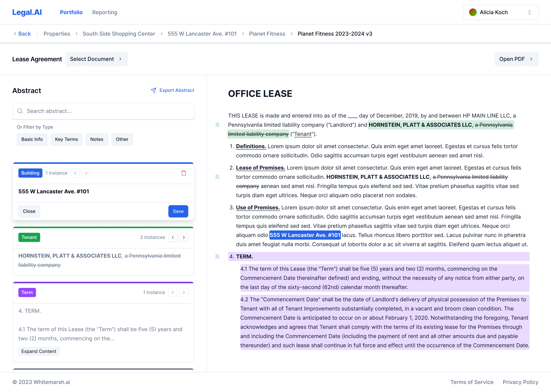The height and width of the screenshot is (392, 551).
Task: Open the Reporting tab
Action: click(105, 12)
